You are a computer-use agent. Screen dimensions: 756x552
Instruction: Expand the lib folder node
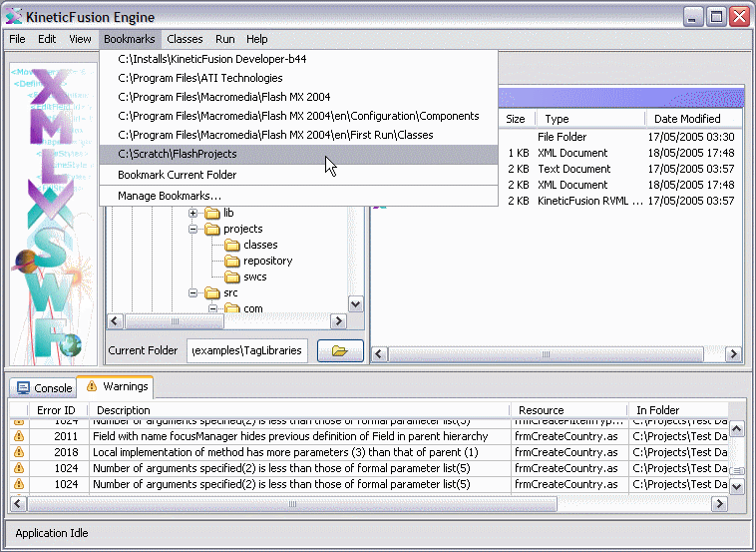(193, 213)
